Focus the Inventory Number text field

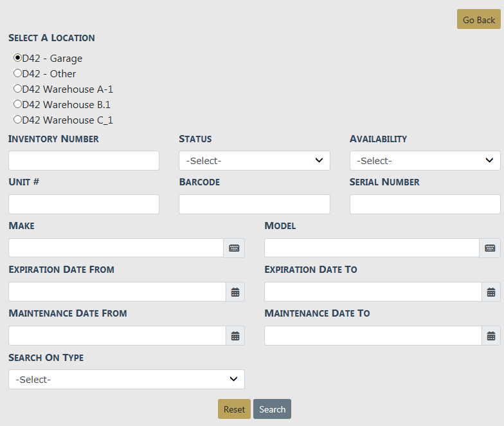pos(84,161)
